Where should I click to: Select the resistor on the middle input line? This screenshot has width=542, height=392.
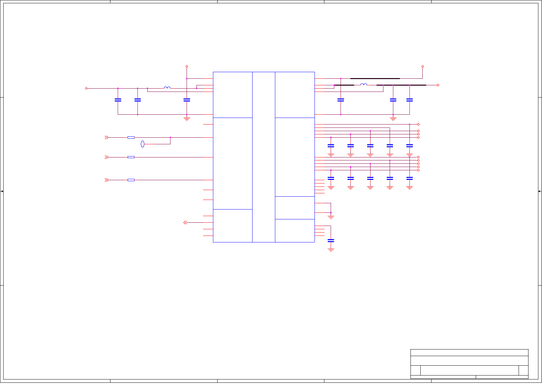tap(131, 157)
